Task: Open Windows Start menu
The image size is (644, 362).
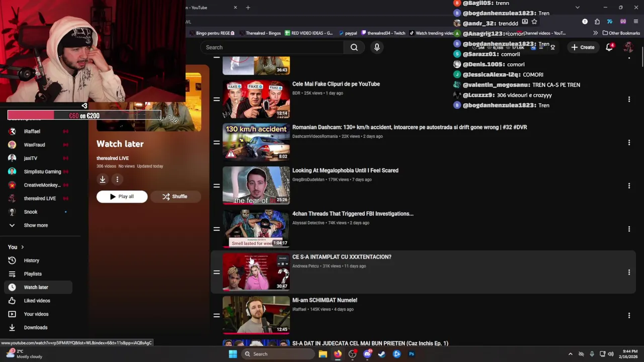Action: pos(232,354)
